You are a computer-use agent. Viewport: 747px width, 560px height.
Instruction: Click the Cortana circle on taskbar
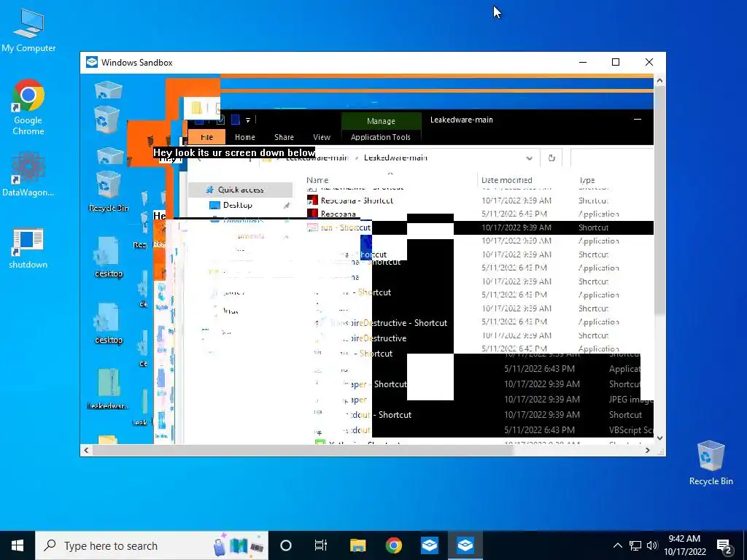pos(286,545)
